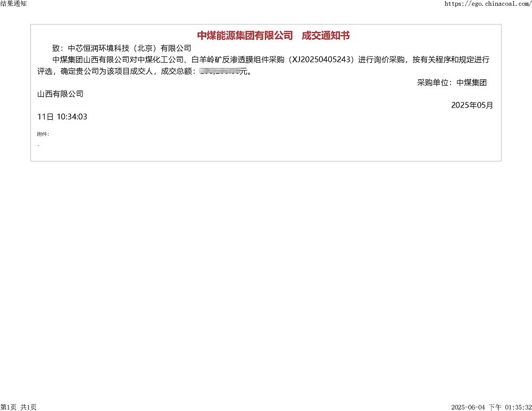Screen dimensions: 532x411
Task: Click the print timestamp 2025-06-04 in footer
Action: coord(468,407)
